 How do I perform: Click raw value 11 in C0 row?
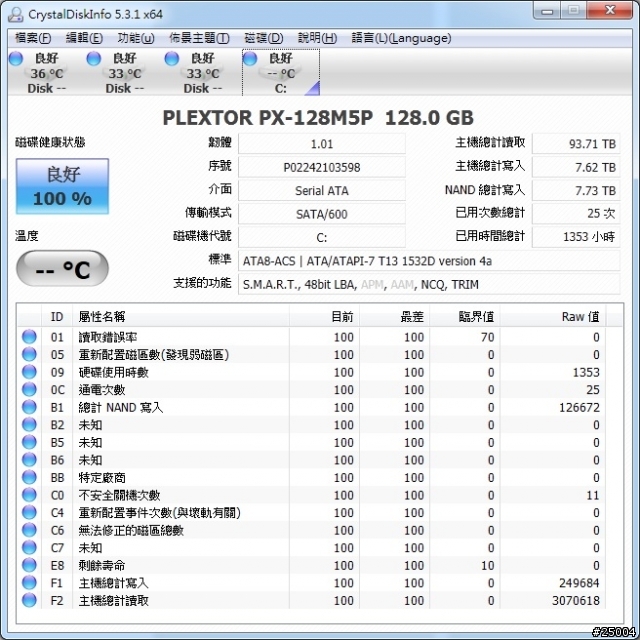point(593,495)
